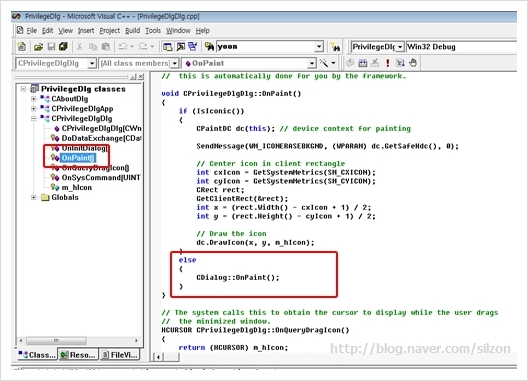Open the Project menu
Screen dimensions: 528x381
(109, 31)
